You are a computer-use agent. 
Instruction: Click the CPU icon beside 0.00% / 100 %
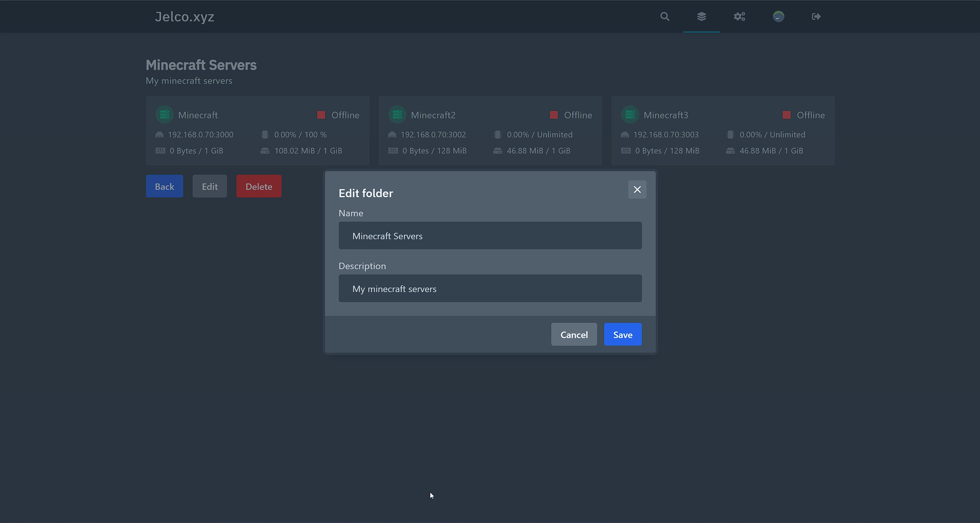coord(265,135)
